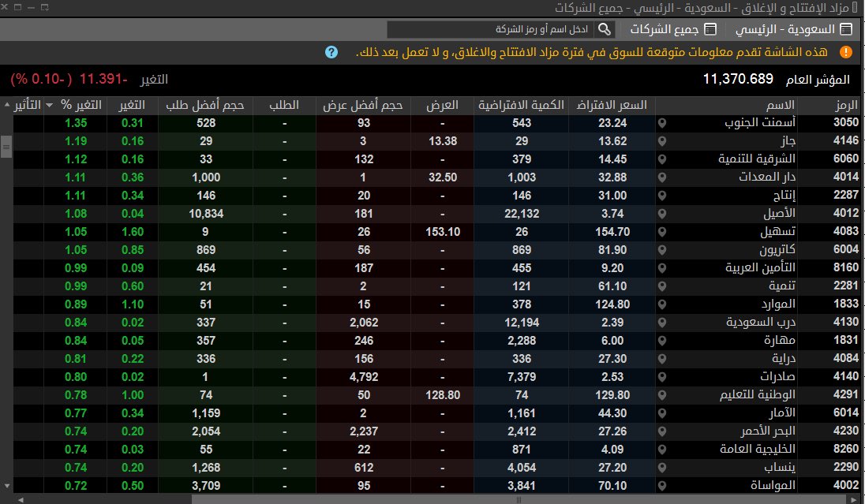The height and width of the screenshot is (504, 865).
Task: Click location pin icon for ينساب row
Action: (662, 469)
